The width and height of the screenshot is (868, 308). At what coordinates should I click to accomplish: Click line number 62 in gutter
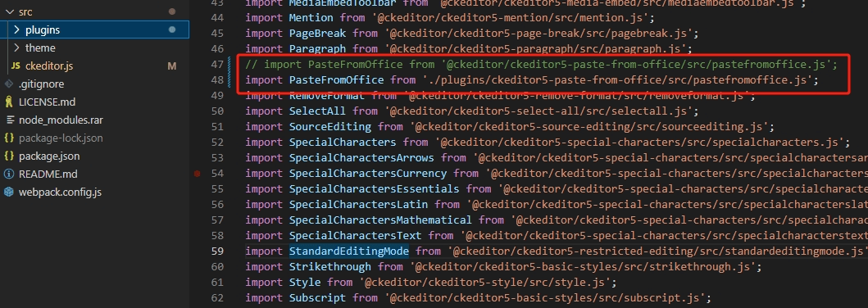coord(217,298)
